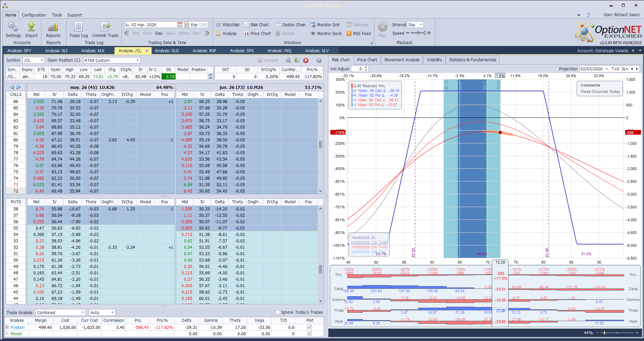
Task: Toggle the 3Ln projection lines option
Action: 625,69
